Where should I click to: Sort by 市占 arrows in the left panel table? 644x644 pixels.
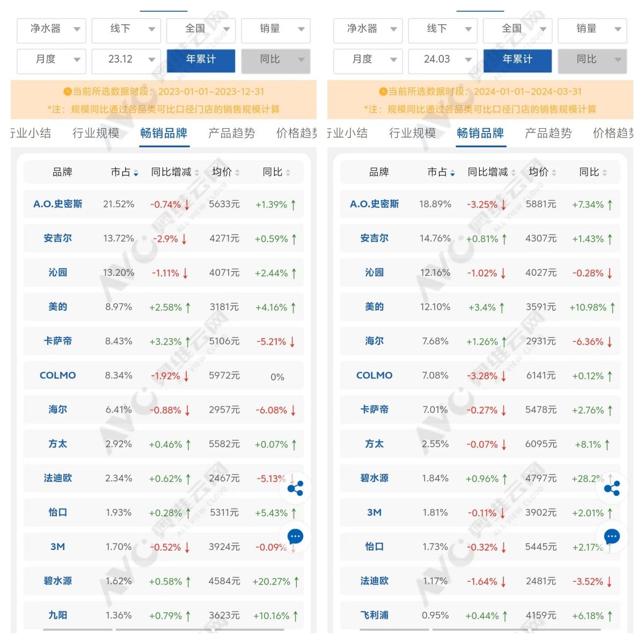coord(136,173)
